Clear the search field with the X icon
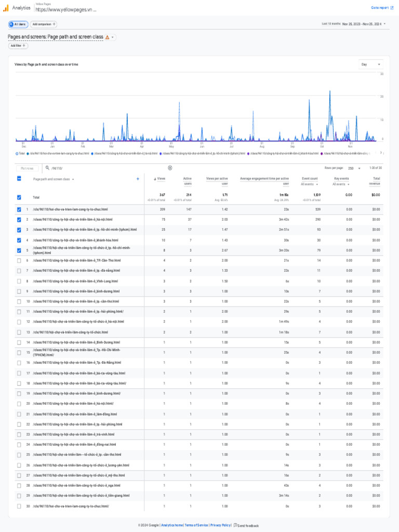Screen dimensions: 399x532 170,168
